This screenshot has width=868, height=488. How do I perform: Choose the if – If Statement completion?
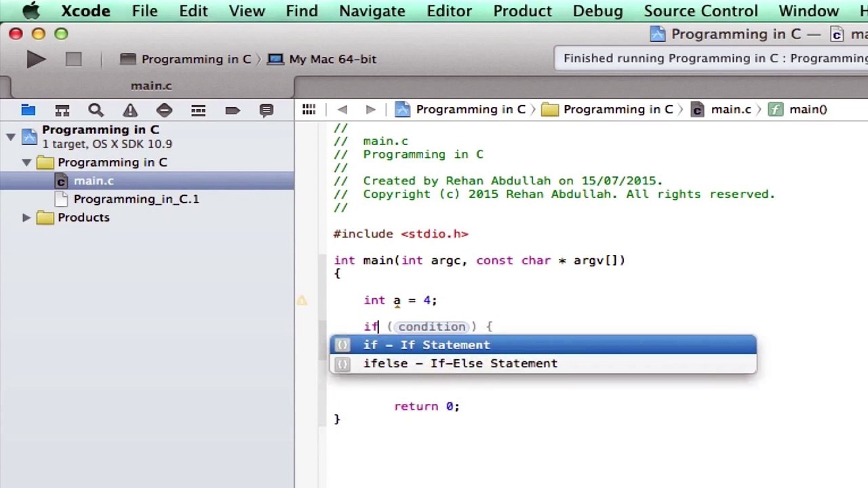542,345
